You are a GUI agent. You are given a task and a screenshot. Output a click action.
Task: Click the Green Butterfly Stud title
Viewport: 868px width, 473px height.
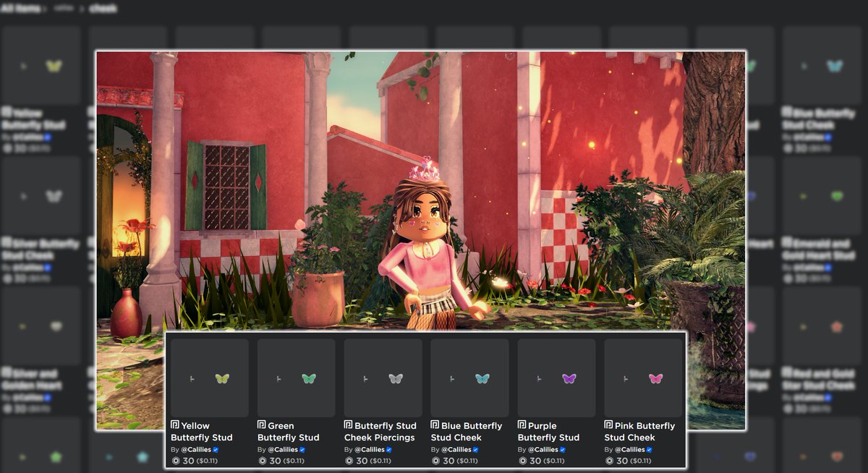289,432
